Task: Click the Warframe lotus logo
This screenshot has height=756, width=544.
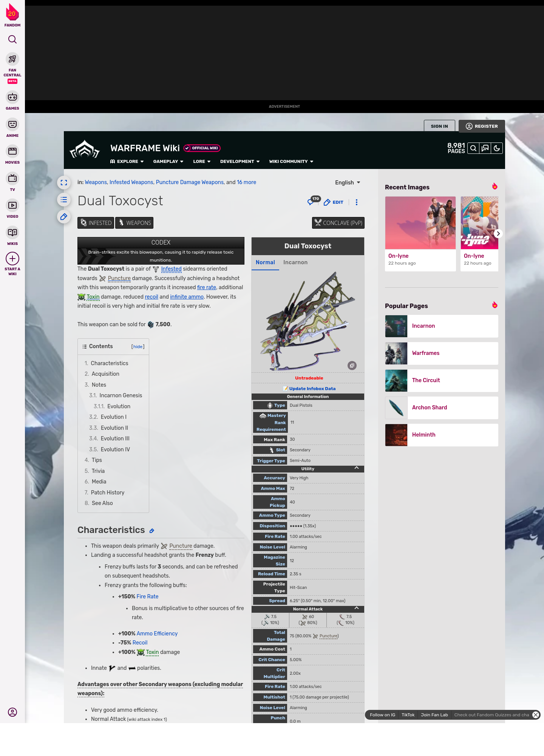Action: click(85, 150)
